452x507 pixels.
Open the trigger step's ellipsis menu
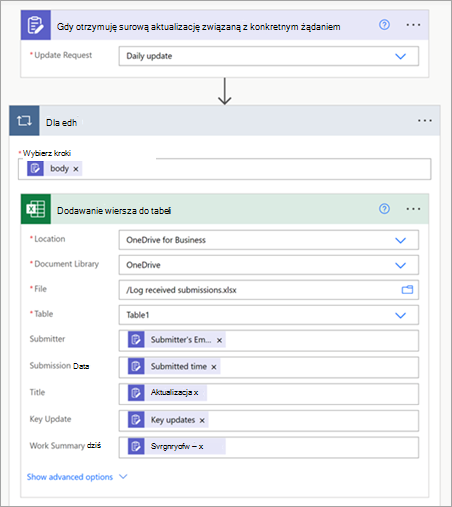tap(413, 25)
